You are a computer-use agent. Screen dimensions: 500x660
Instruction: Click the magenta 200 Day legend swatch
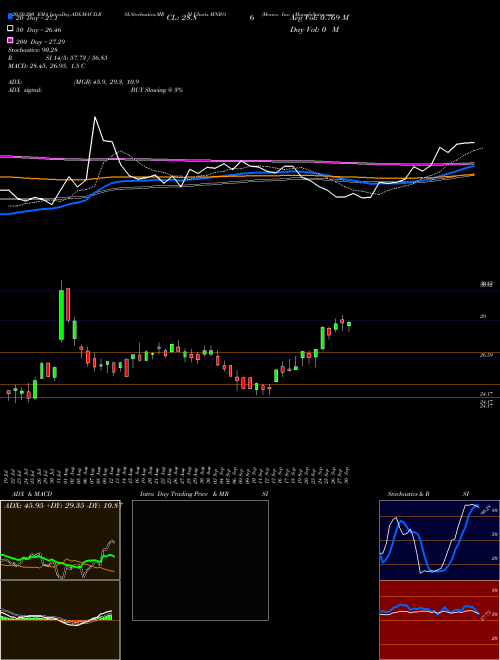10,40
